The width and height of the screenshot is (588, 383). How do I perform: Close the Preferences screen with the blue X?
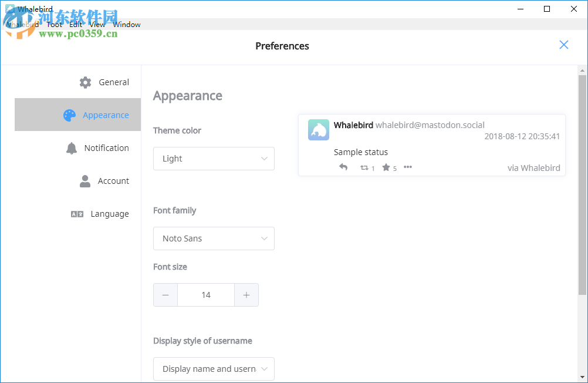563,45
